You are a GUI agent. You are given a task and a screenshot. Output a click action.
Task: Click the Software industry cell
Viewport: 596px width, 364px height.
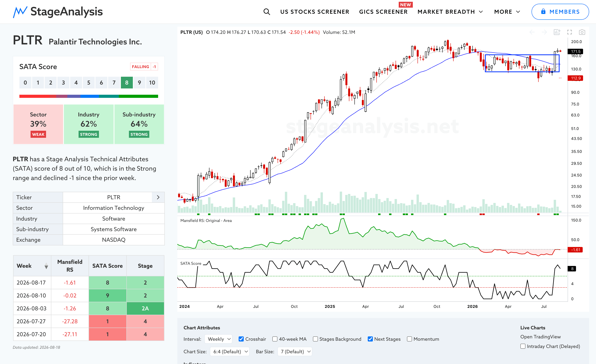click(x=114, y=219)
